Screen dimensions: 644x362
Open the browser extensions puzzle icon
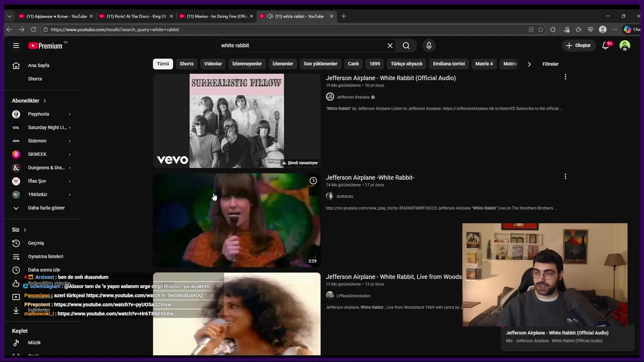(553, 29)
